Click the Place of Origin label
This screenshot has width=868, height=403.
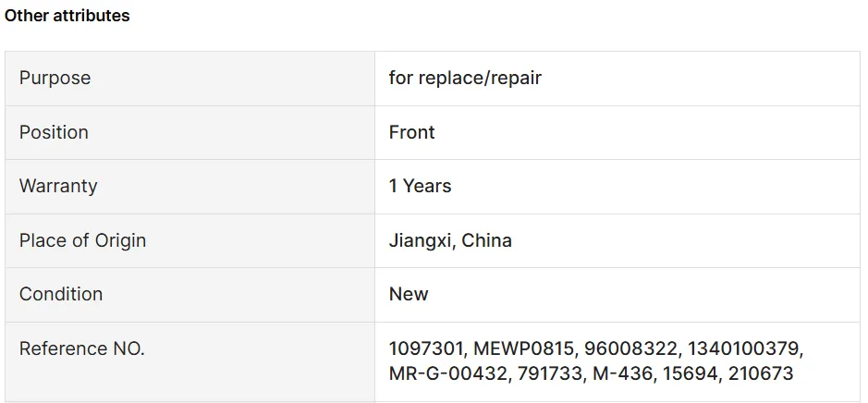[82, 240]
